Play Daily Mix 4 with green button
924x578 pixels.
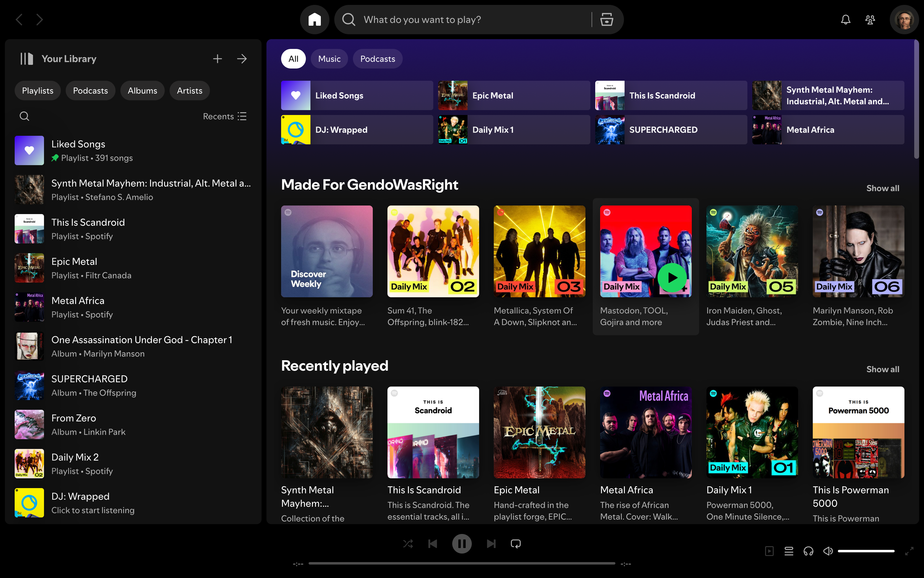click(x=672, y=278)
